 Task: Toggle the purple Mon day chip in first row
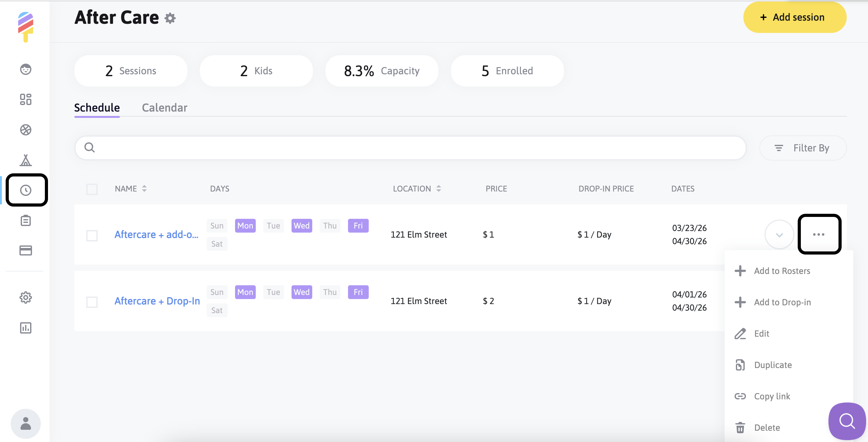[x=245, y=225]
